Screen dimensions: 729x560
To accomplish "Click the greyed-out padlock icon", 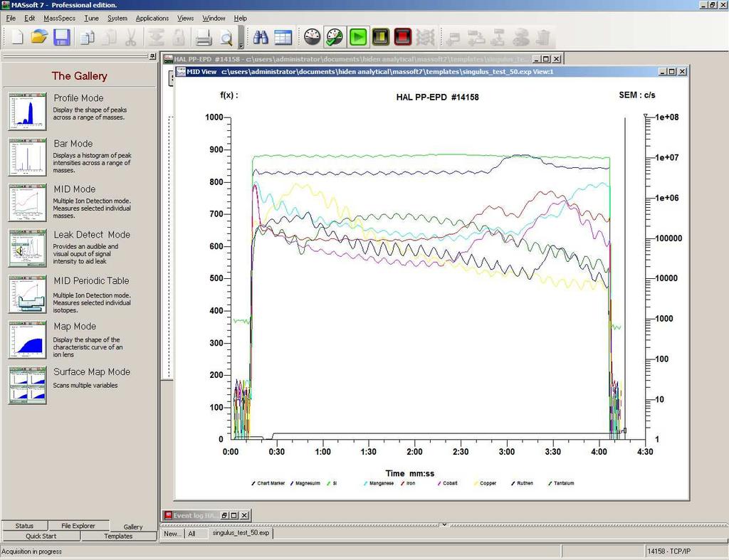I will 179,37.
